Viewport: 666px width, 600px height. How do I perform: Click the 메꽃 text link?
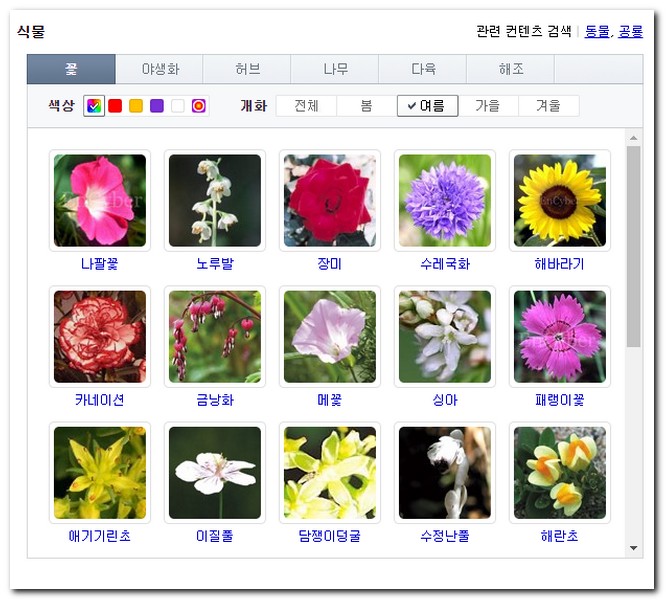point(330,400)
